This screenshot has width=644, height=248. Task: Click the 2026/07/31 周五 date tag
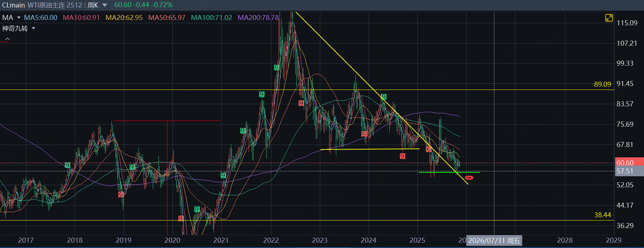pos(494,241)
